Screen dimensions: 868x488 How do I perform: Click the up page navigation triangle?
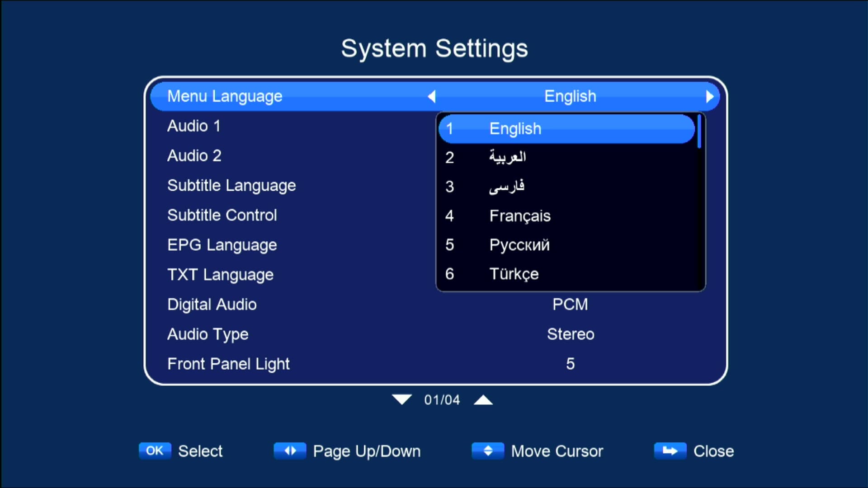pyautogui.click(x=484, y=399)
